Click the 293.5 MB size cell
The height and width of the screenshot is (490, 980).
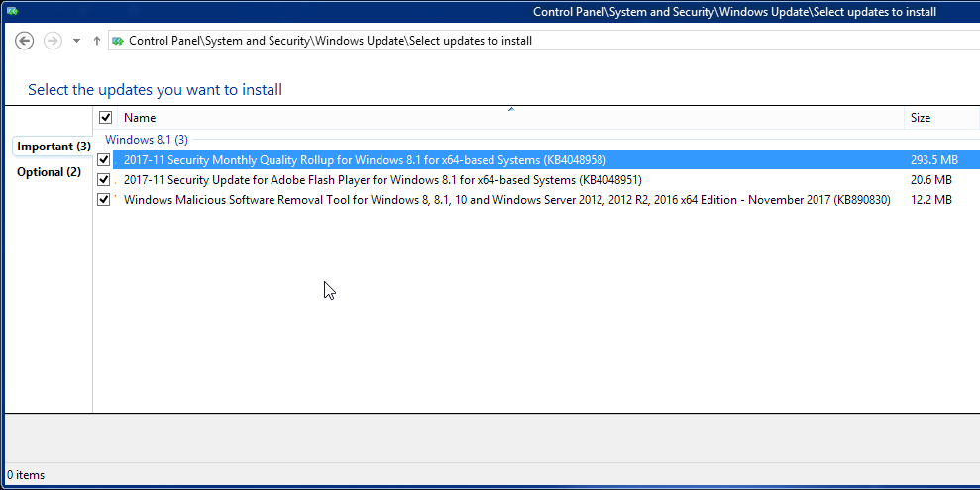933,160
